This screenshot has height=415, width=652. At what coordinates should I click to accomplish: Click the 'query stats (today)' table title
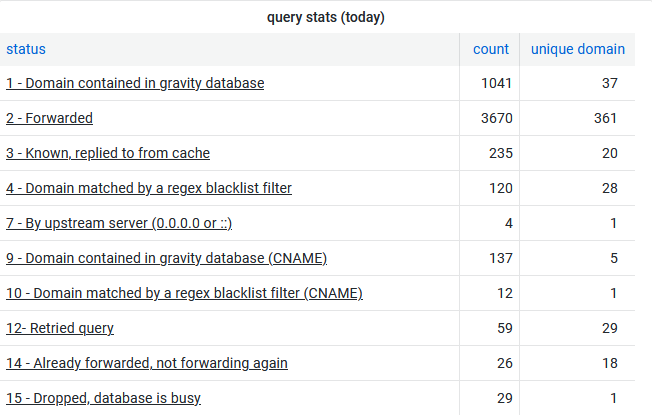[326, 17]
